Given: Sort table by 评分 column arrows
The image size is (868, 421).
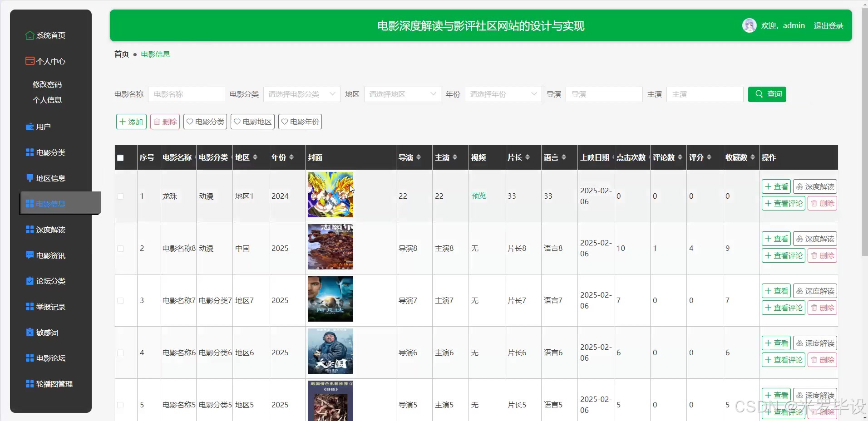Looking at the screenshot, I should point(709,157).
